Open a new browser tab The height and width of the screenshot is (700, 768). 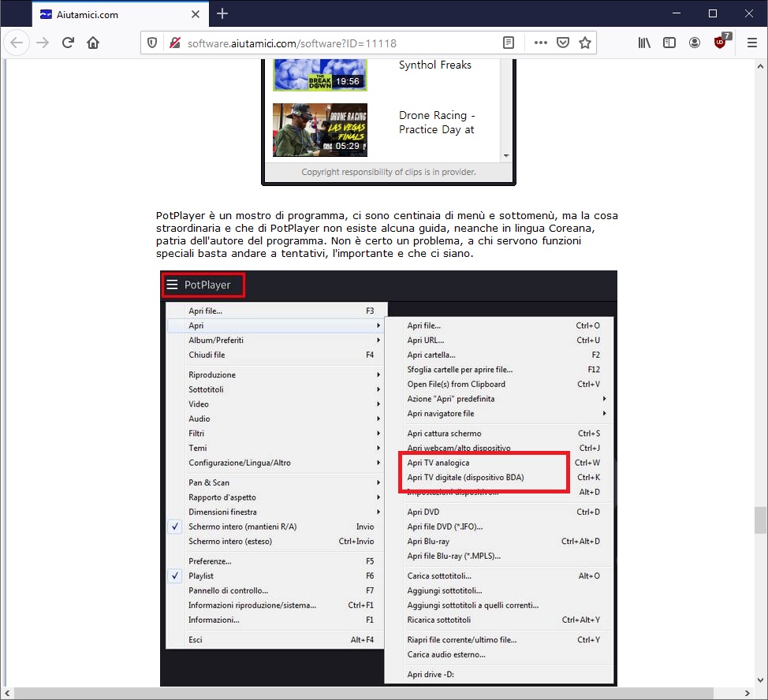[x=222, y=13]
